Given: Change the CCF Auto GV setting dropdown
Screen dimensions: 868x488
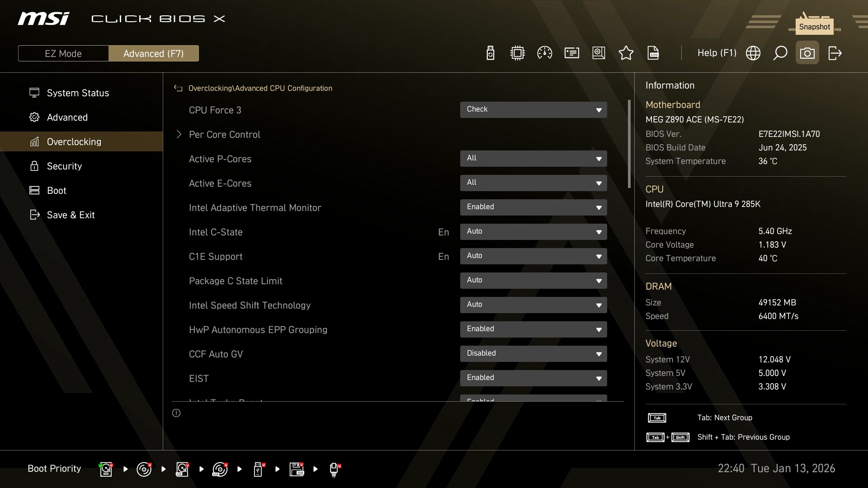Looking at the screenshot, I should click(x=533, y=354).
